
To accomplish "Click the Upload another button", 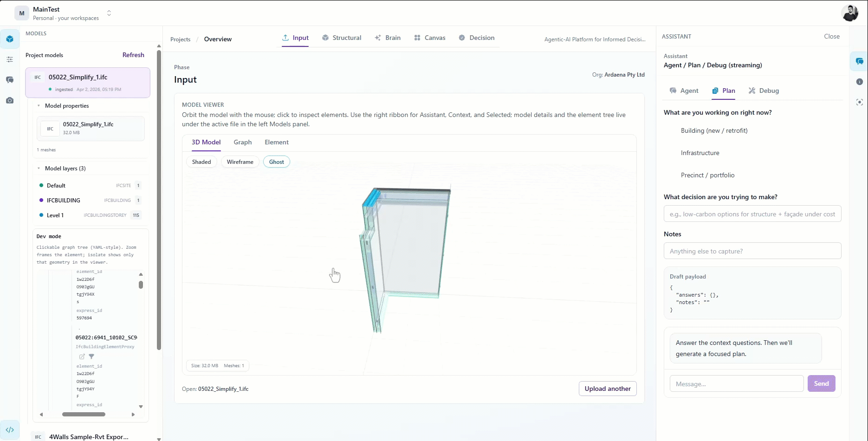I will pyautogui.click(x=607, y=389).
